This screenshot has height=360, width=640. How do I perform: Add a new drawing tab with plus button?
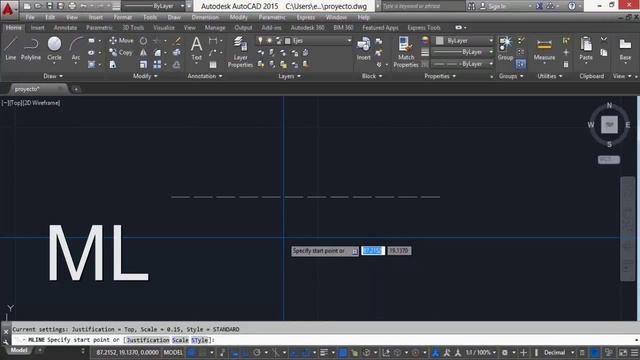click(x=76, y=89)
